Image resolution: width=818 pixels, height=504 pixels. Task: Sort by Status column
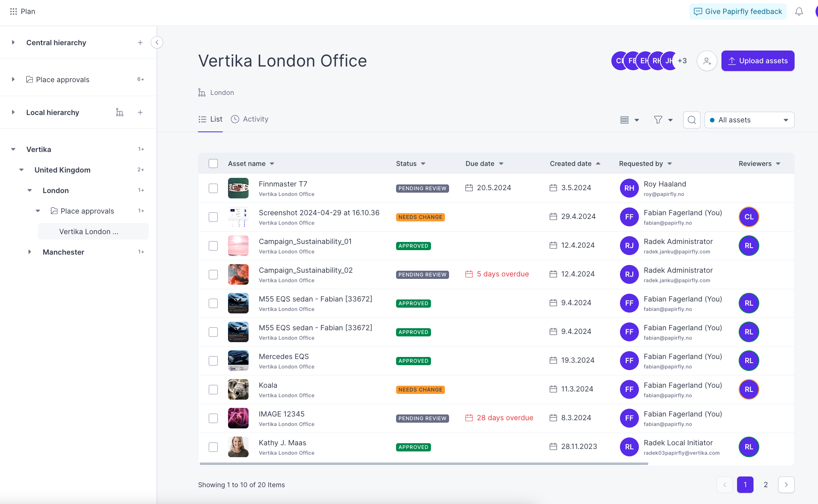(x=410, y=163)
